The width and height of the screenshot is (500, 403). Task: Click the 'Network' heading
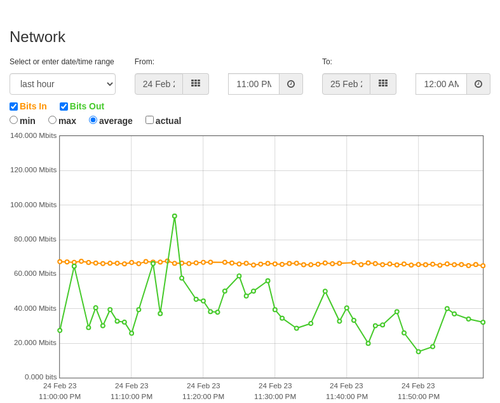[x=37, y=37]
